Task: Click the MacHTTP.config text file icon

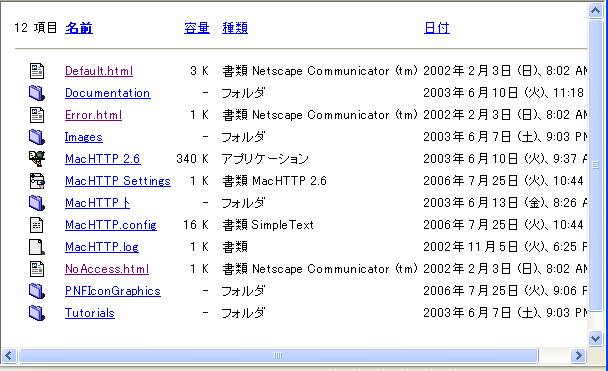Action: pyautogui.click(x=37, y=225)
